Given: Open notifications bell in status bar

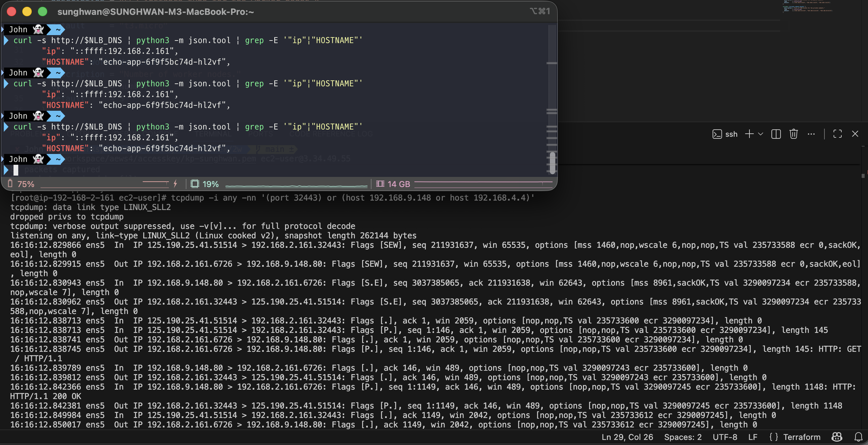Looking at the screenshot, I should click(x=858, y=437).
